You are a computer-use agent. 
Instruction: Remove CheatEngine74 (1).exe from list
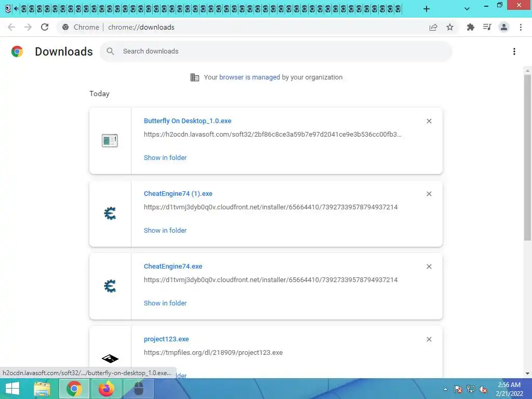point(429,194)
